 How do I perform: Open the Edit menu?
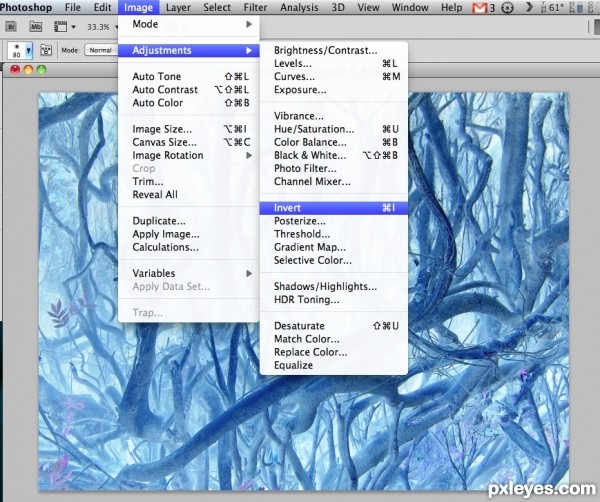click(103, 7)
